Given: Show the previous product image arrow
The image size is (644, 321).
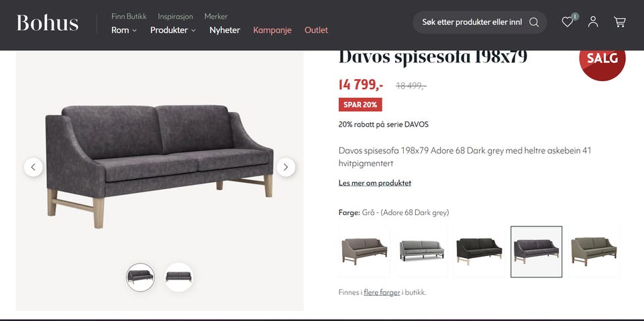Looking at the screenshot, I should (x=34, y=167).
